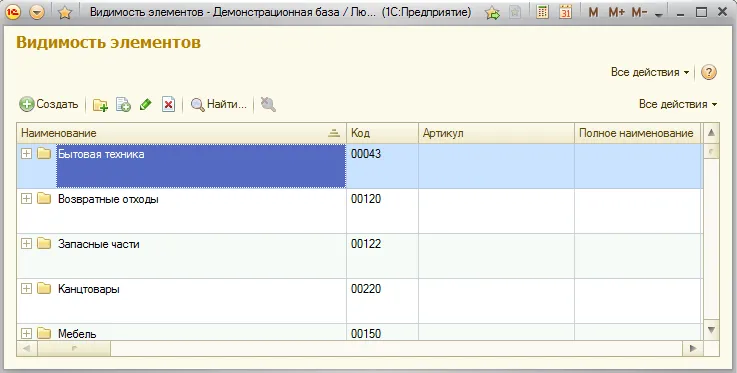Open the toolbar-level Все действия menu

[678, 104]
